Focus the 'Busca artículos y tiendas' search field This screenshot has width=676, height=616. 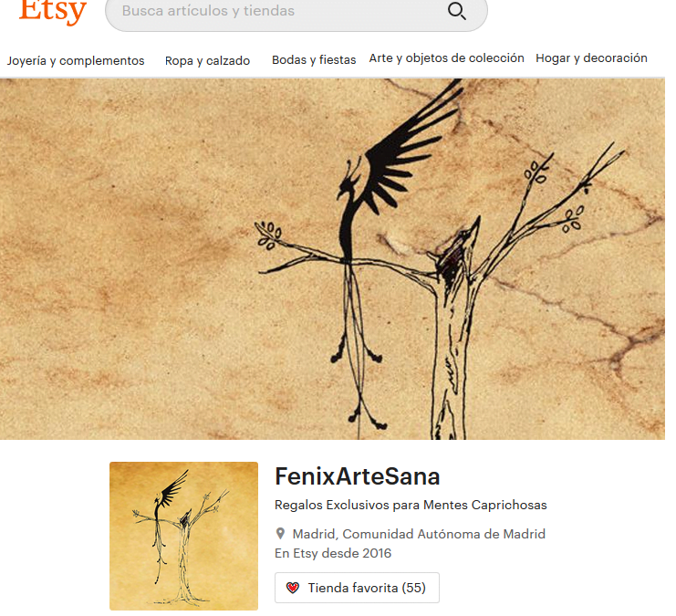296,13
